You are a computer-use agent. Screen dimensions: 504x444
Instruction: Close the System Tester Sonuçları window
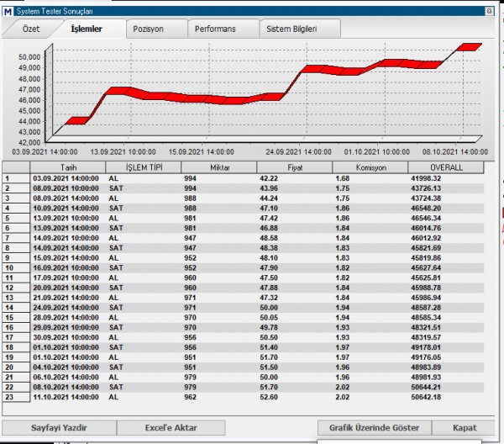point(489,11)
